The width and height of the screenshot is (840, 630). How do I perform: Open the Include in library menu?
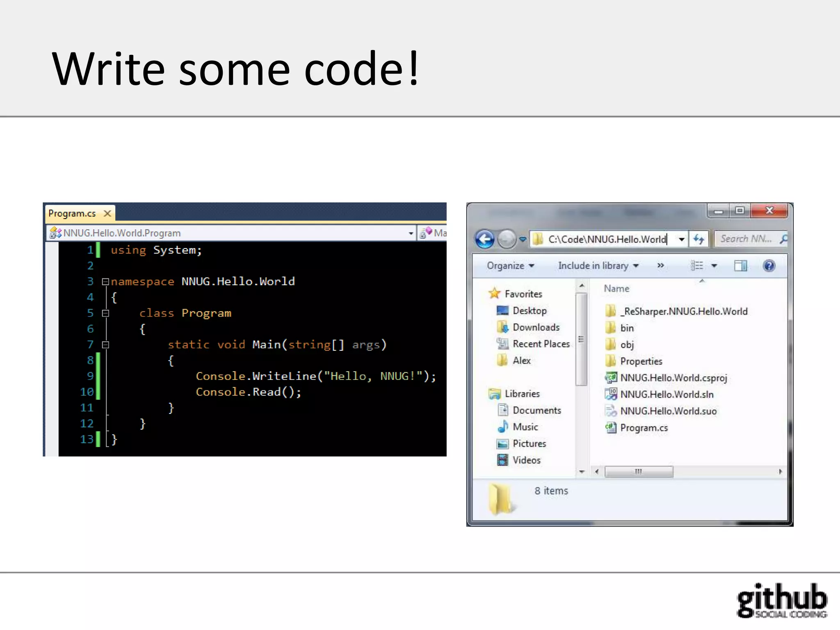tap(598, 266)
